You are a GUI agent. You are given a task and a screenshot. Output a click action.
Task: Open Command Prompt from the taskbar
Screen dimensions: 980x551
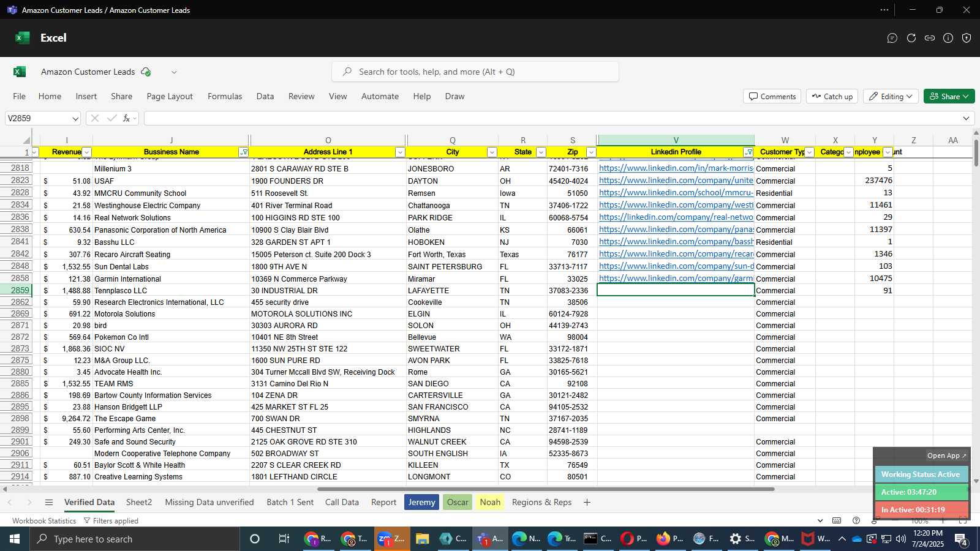pos(598,539)
